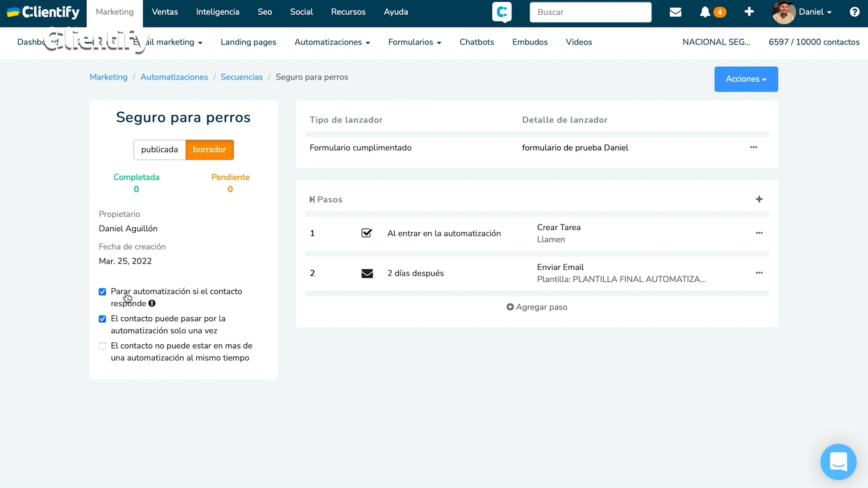Expand the Automatizaciones submenu dropdown
Screen dimensions: 868x488
(x=332, y=42)
